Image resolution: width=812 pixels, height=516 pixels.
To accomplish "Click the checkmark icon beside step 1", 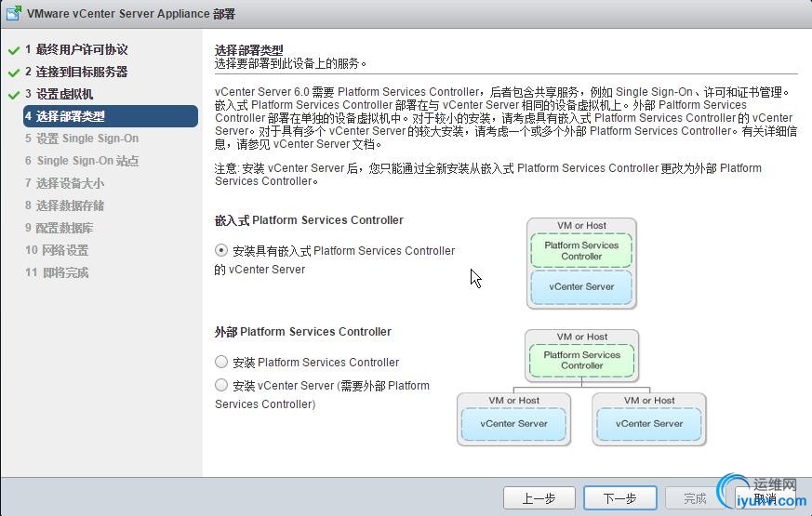I will tap(14, 51).
